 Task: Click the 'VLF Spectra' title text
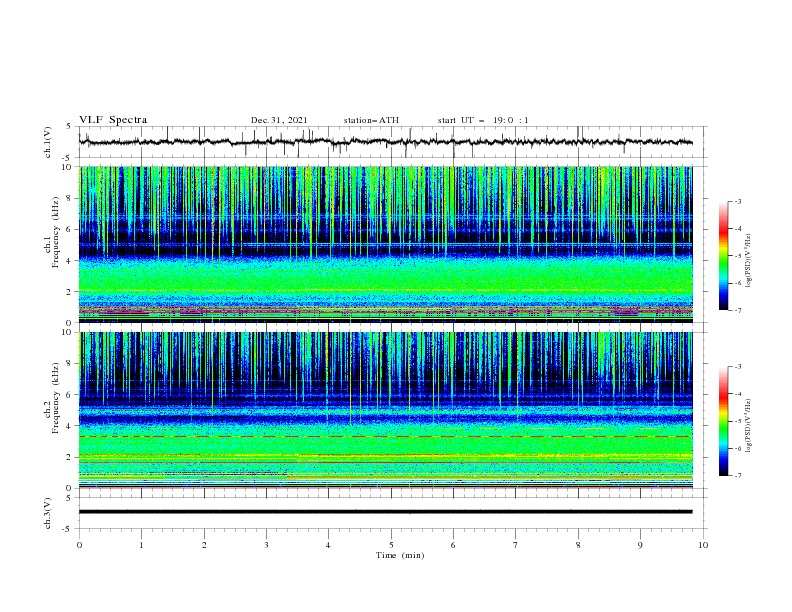coord(113,120)
